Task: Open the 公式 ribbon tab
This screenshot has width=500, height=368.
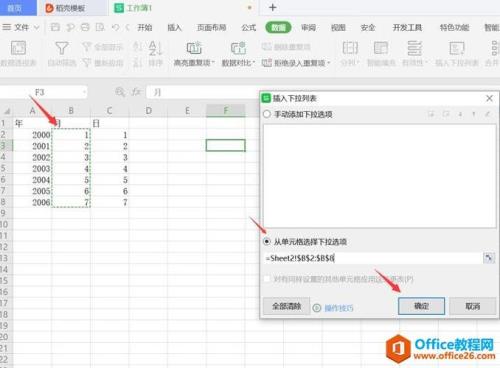Action: [249, 27]
